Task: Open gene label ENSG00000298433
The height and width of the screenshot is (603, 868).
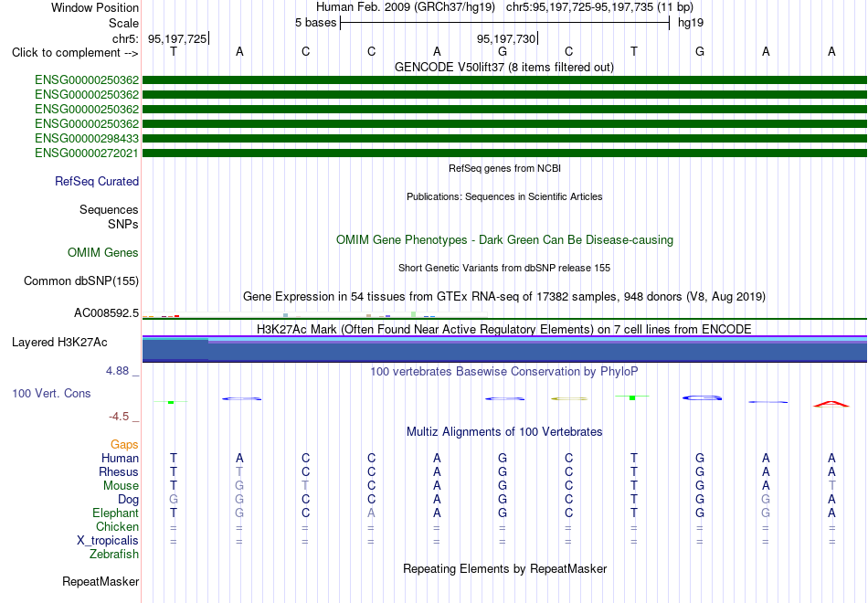Action: tap(87, 139)
